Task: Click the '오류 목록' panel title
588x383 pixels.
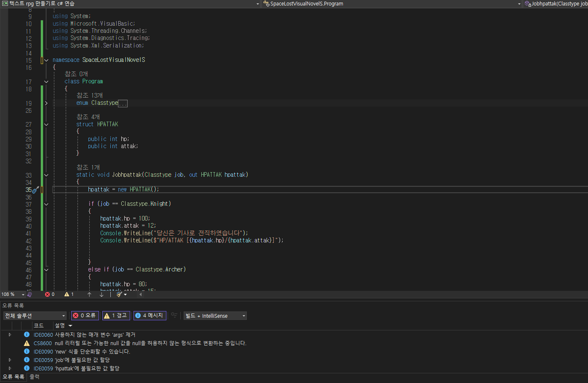Action: pos(13,306)
